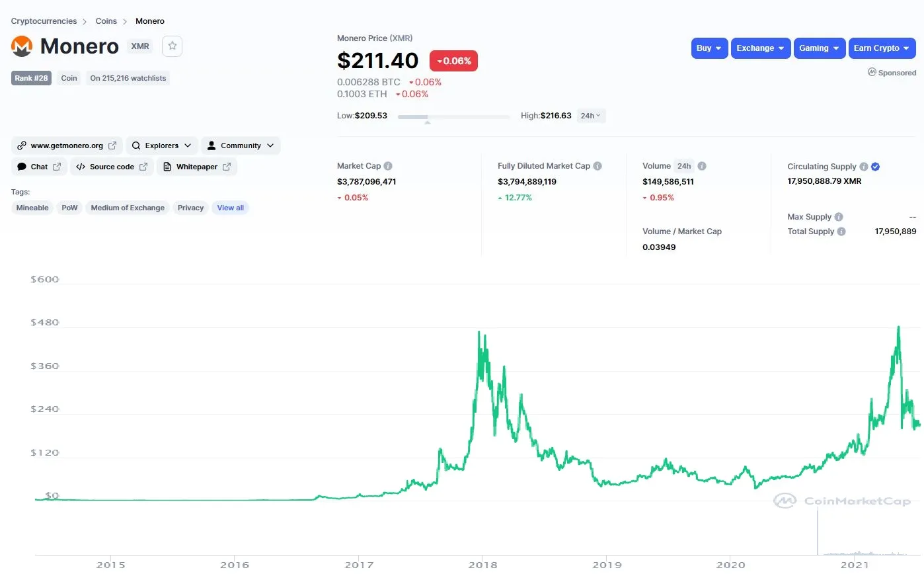Viewport: 924px width, 578px height.
Task: Click the Coin type badge
Action: (69, 78)
